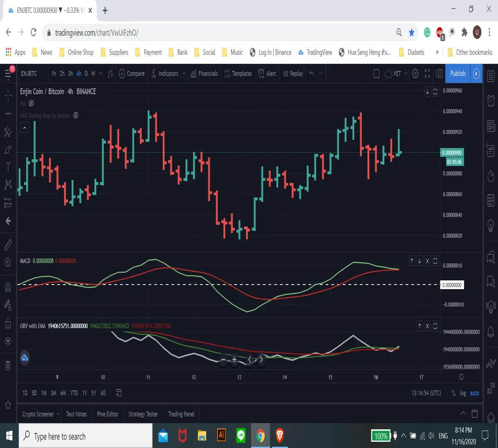
Task: Expand the bottom panel chevron
Action: tap(463, 414)
